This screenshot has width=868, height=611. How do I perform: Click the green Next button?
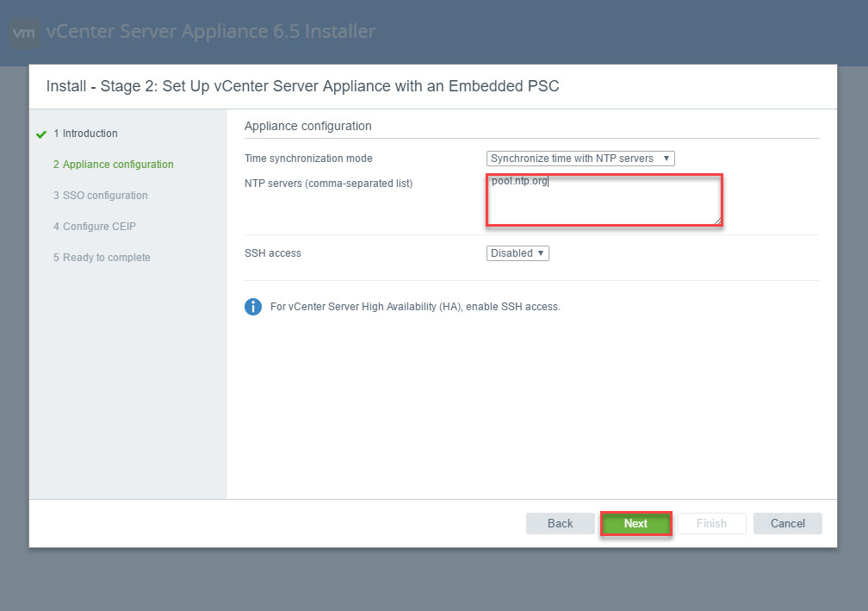point(635,523)
